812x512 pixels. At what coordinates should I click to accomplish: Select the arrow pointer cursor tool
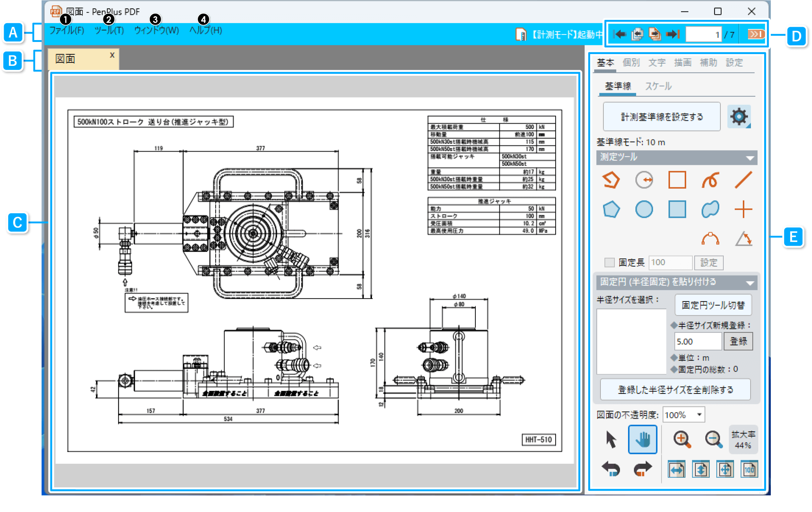coord(611,439)
